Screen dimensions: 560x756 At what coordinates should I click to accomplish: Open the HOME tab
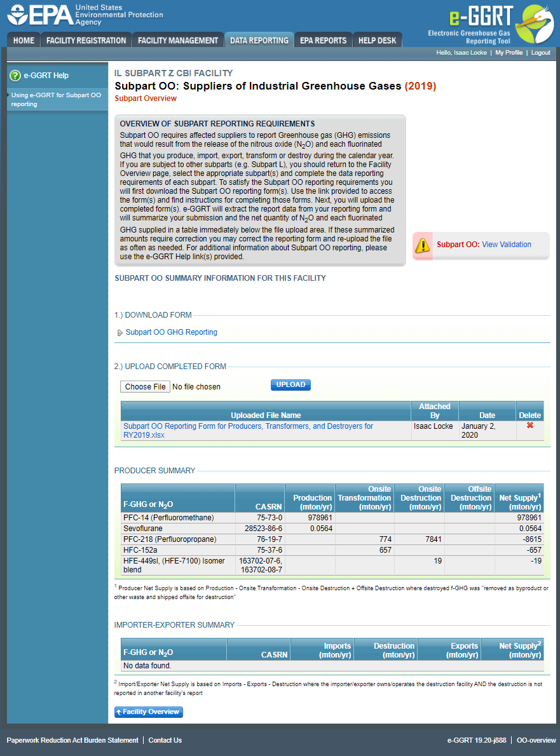click(x=24, y=41)
